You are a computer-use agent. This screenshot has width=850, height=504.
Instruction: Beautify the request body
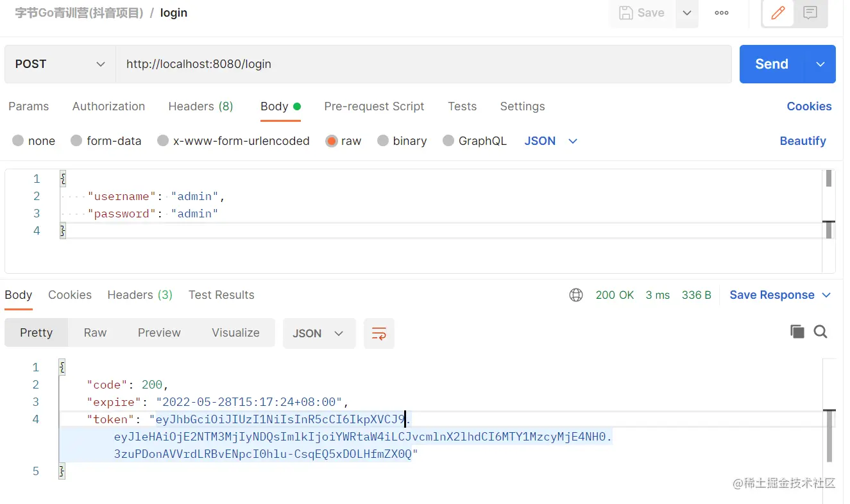click(803, 141)
